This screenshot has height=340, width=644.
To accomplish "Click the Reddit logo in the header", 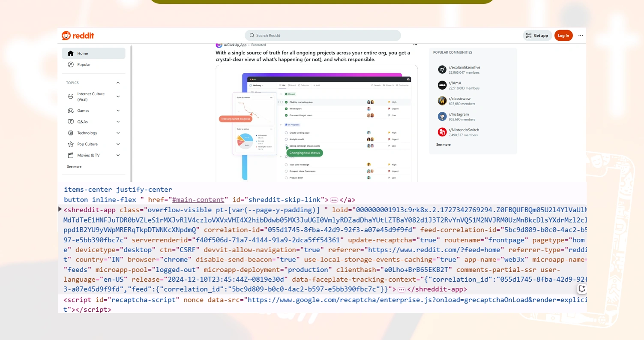I will [77, 36].
